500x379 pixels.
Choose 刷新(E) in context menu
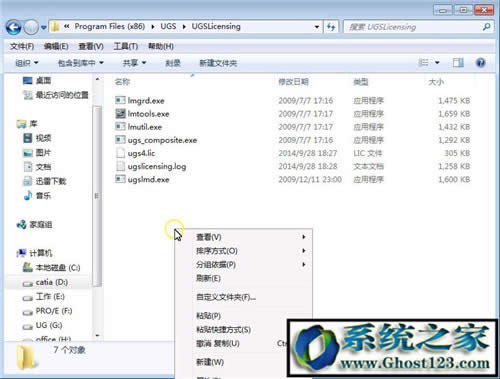coord(243,278)
